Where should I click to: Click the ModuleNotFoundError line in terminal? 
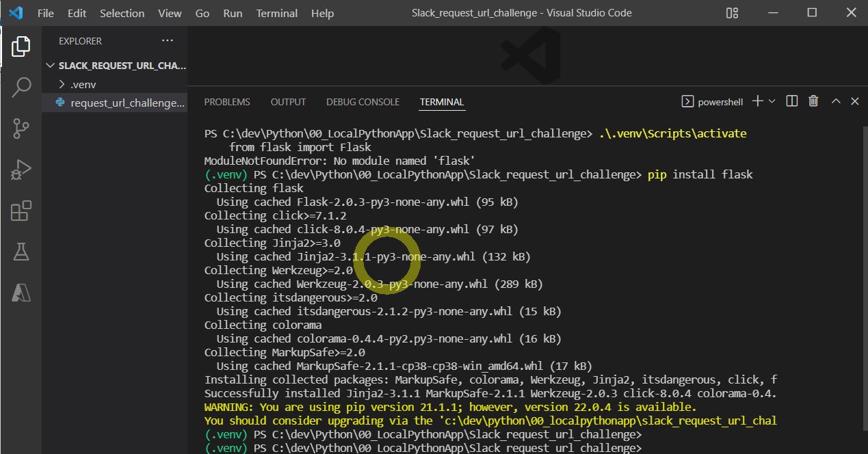pyautogui.click(x=339, y=161)
